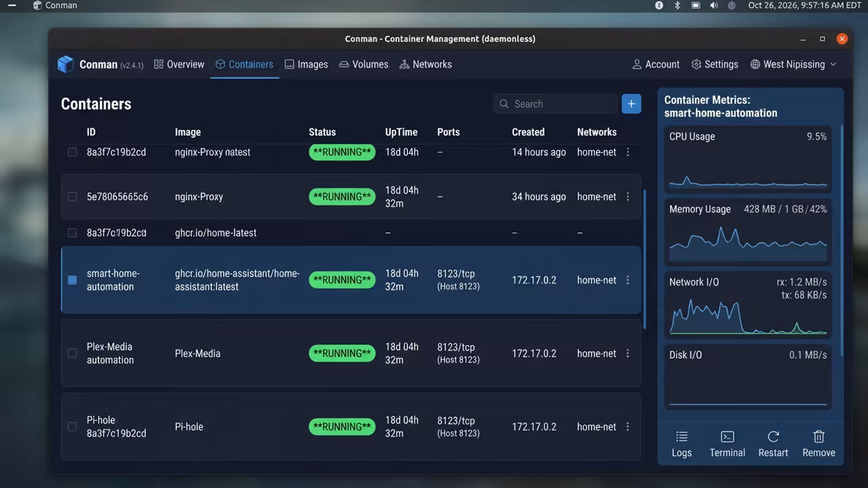Open the three-dot menu on the Plex-Media row
Screen dimensions: 868x488
[x=628, y=353]
